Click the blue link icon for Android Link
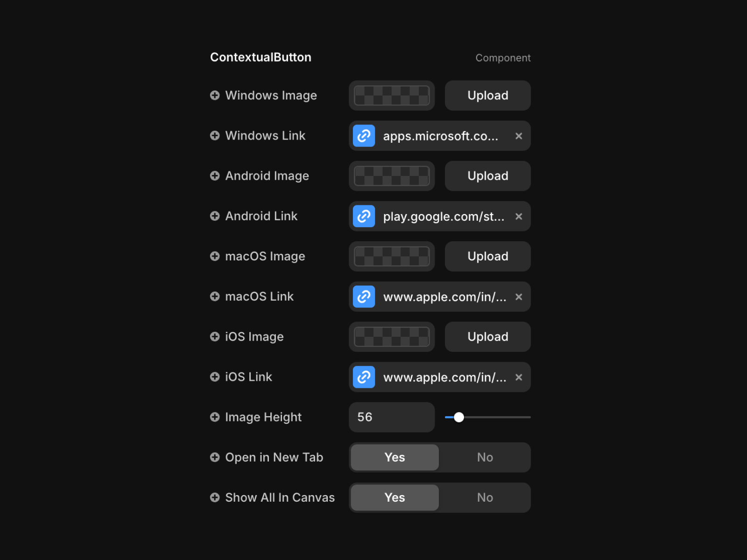The height and width of the screenshot is (560, 747). (364, 217)
